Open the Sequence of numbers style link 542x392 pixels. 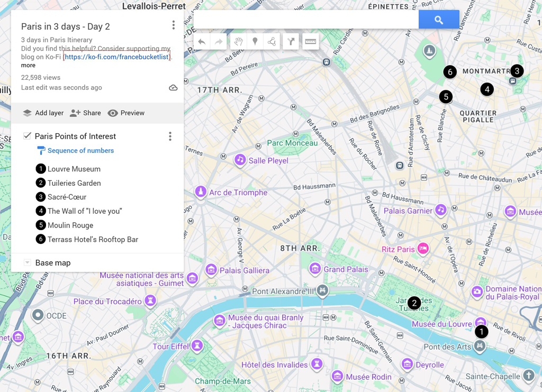80,151
